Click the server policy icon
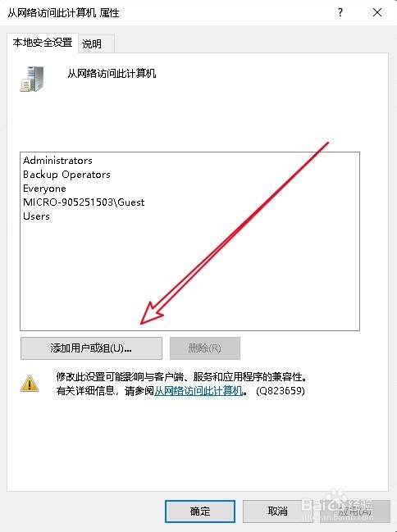Screen dimensions: 397x532 pyautogui.click(x=32, y=79)
